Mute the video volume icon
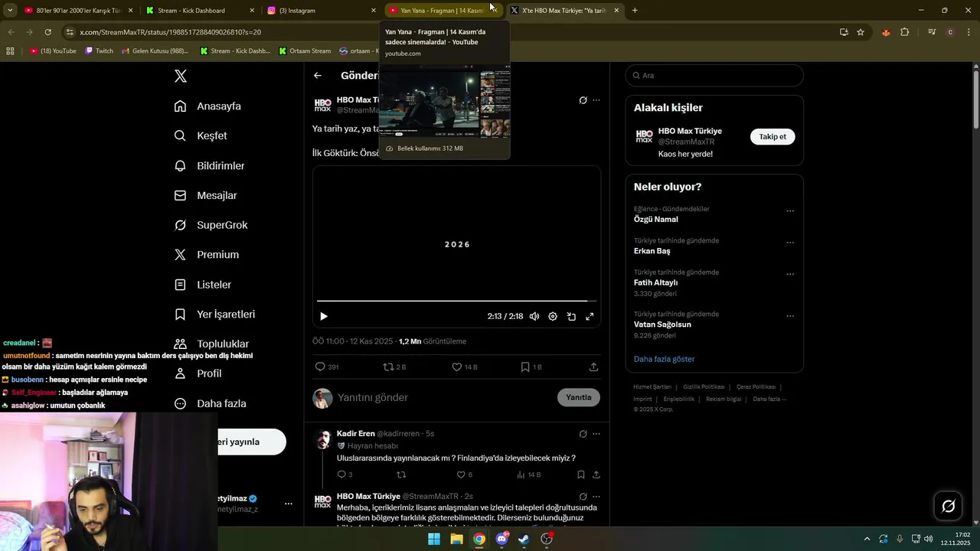Screen dimensions: 980x551 click(x=534, y=316)
